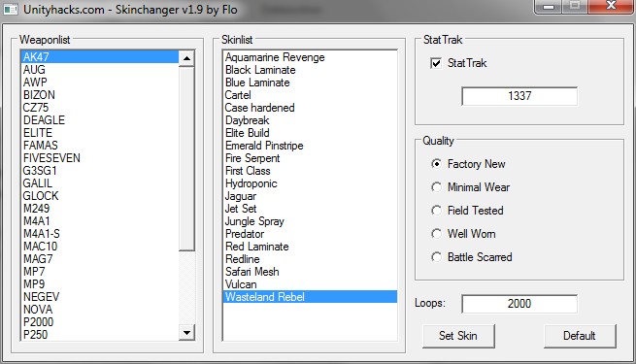Select Blue Laminate skin
This screenshot has width=636, height=364.
point(310,83)
